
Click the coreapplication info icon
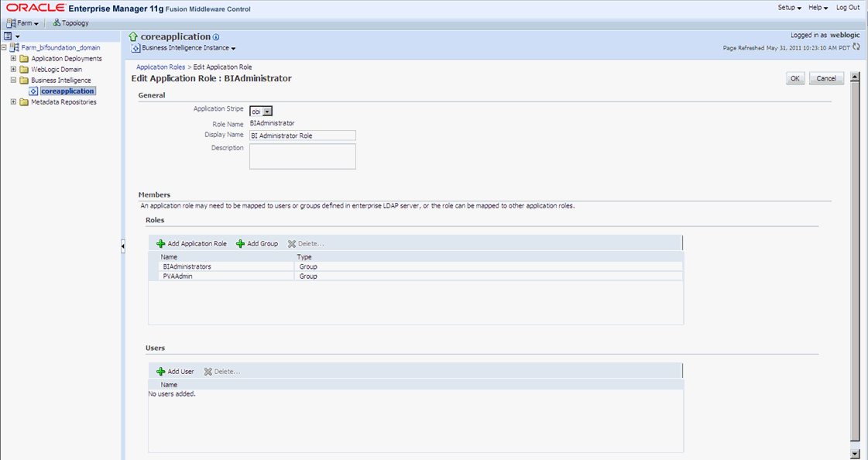point(216,37)
